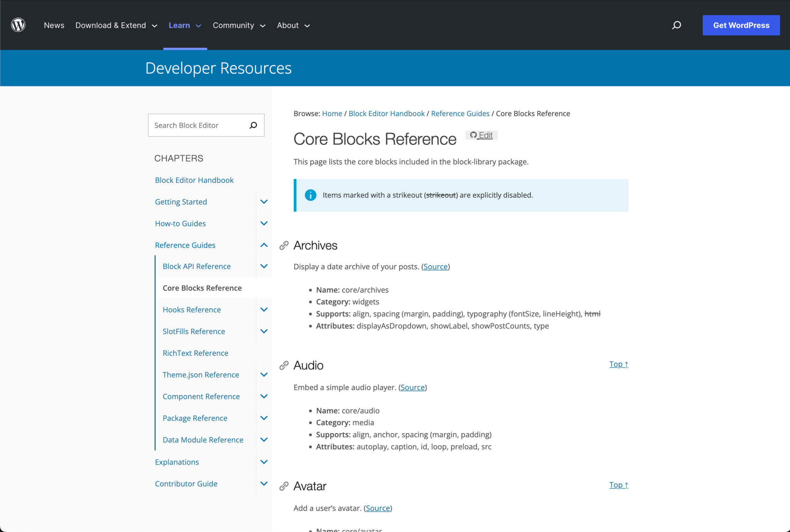Open site search magnifier in header

tap(677, 25)
